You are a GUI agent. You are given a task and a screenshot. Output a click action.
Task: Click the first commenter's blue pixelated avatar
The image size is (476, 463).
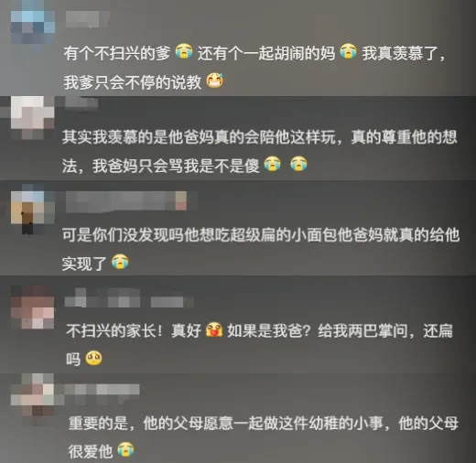(x=33, y=27)
